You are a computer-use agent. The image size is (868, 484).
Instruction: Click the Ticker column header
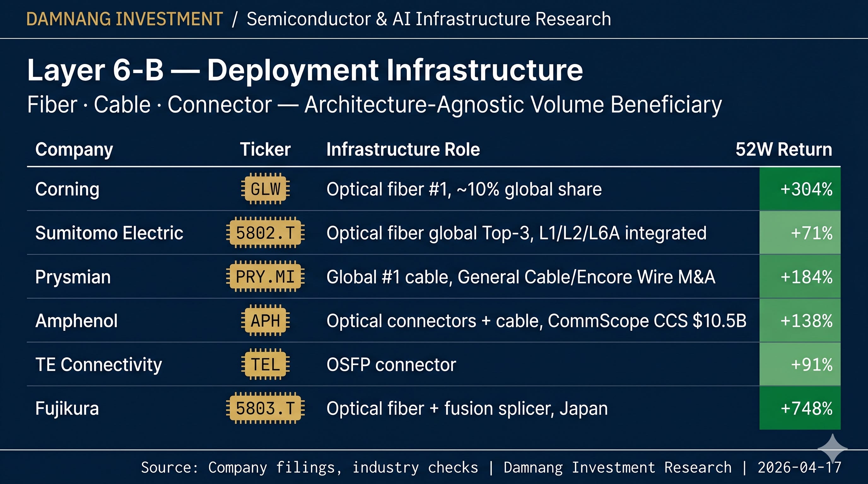pyautogui.click(x=265, y=149)
